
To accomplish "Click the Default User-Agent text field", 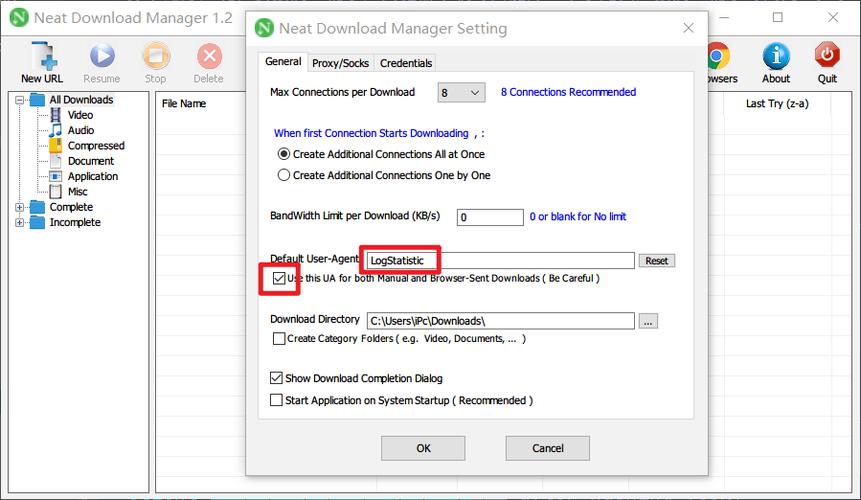I will (501, 261).
